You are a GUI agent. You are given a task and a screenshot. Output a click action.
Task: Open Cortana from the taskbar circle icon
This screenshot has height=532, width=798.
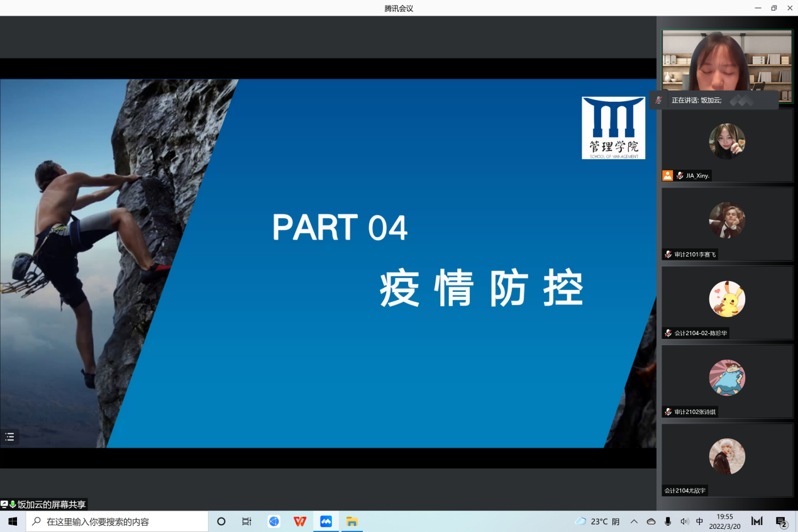(221, 521)
